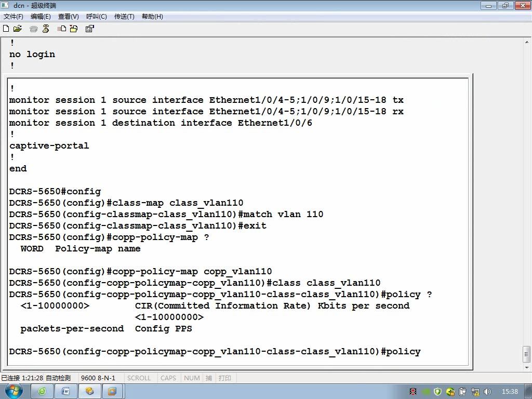This screenshot has height=399, width=532.
Task: Click the NUM status indicator
Action: click(x=192, y=378)
